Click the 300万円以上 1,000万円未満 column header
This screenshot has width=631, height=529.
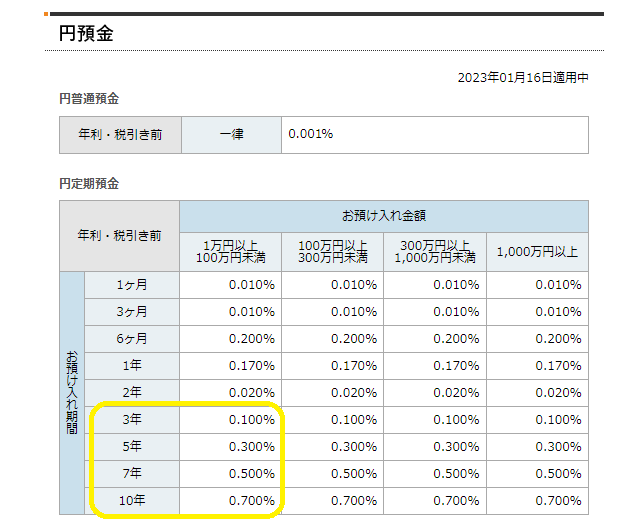(435, 252)
